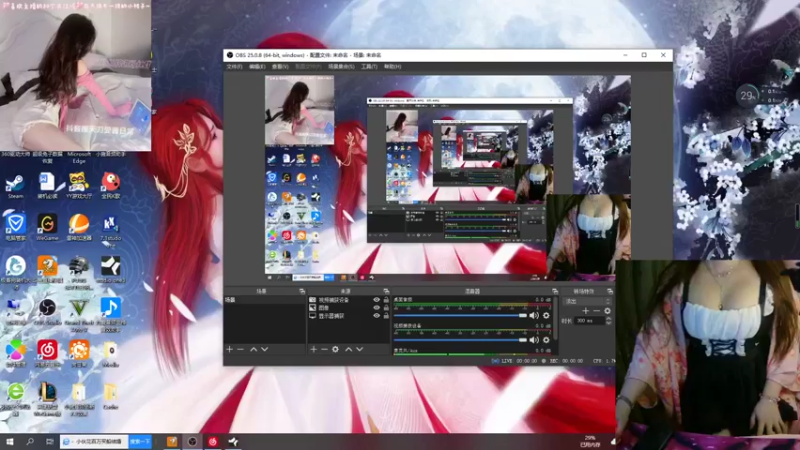Image resolution: width=800 pixels, height=450 pixels.
Task: Open video capture device audio settings gear
Action: [546, 340]
